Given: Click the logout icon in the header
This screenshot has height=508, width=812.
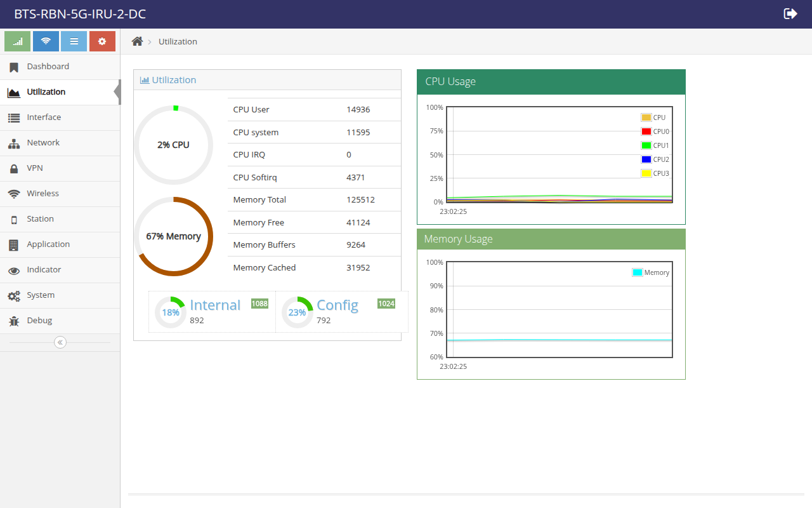Looking at the screenshot, I should pyautogui.click(x=790, y=13).
